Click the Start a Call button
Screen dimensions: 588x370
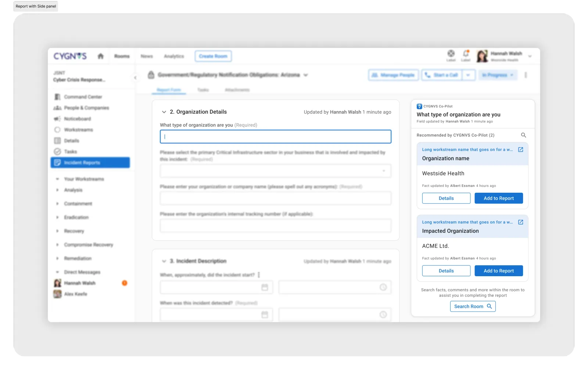click(x=441, y=75)
